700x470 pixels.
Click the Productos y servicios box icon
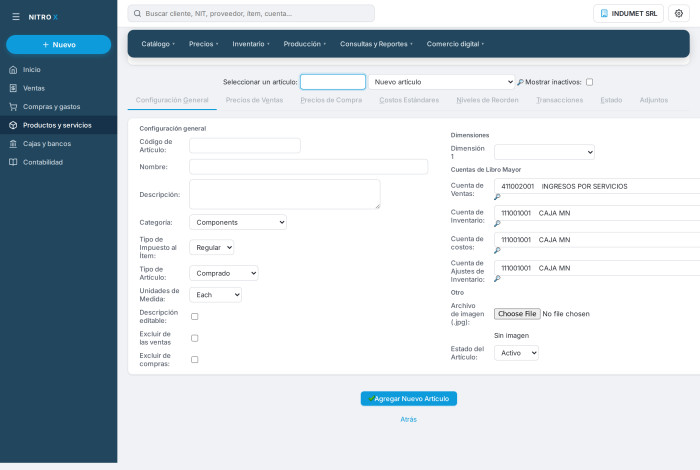(13, 125)
